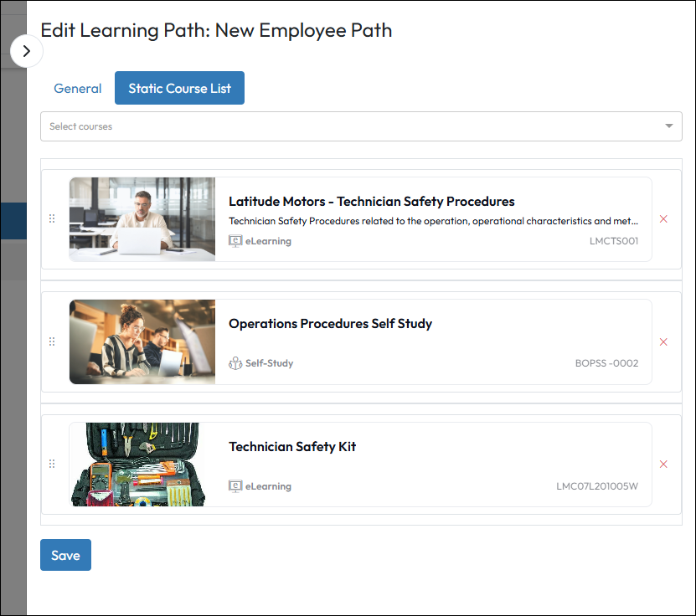Open Operations Procedures Self Study title
This screenshot has width=696, height=616.
pos(330,324)
